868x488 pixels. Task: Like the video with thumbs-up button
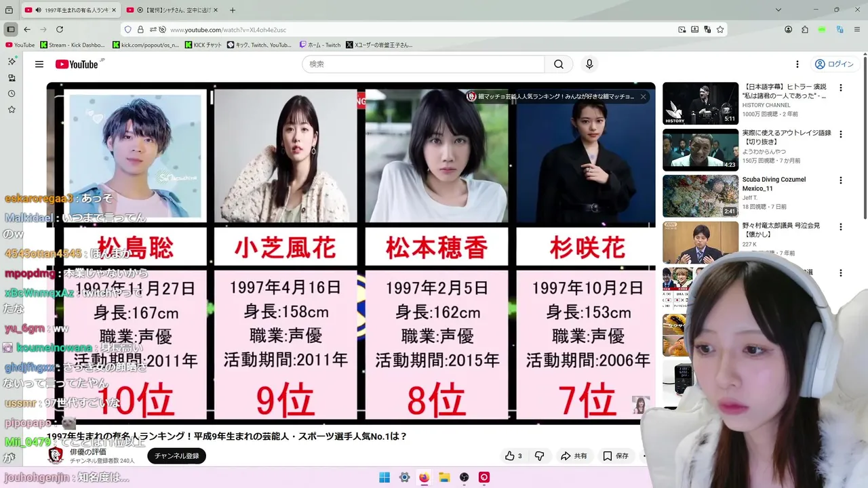coord(513,456)
